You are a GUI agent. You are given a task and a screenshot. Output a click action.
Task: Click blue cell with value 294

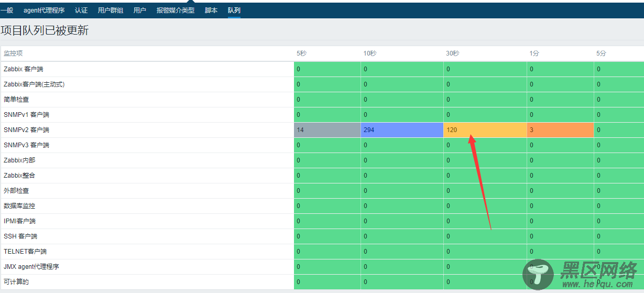[402, 130]
